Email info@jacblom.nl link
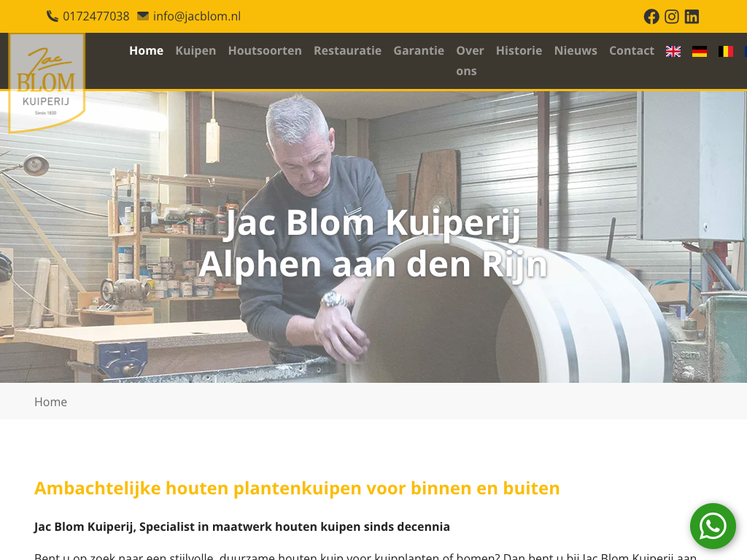Viewport: 747px width, 560px height. tap(197, 16)
